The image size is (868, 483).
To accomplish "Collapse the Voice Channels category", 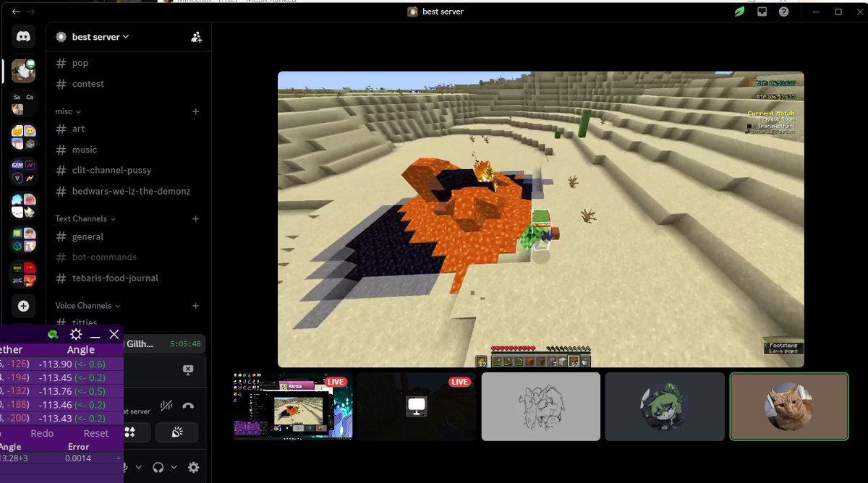I will click(88, 306).
